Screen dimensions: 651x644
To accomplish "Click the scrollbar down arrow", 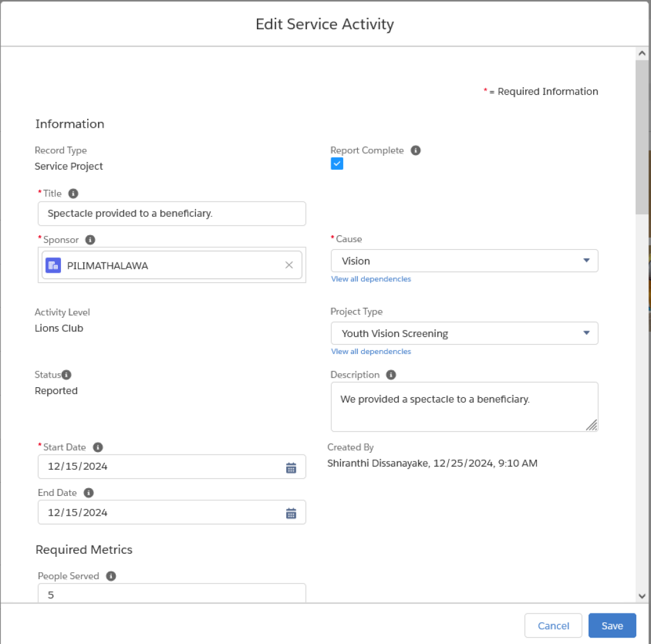I will point(642,596).
